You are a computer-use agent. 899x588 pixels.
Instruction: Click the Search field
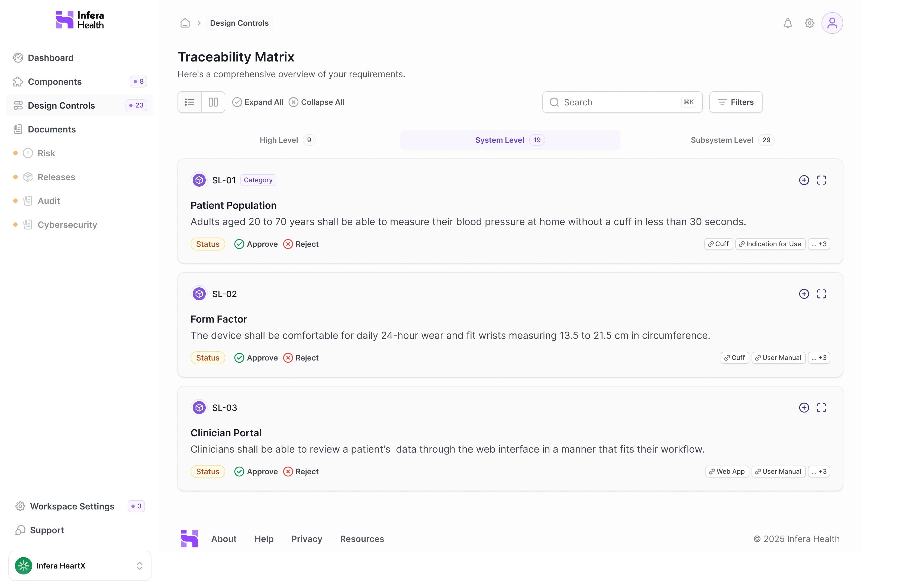[622, 102]
